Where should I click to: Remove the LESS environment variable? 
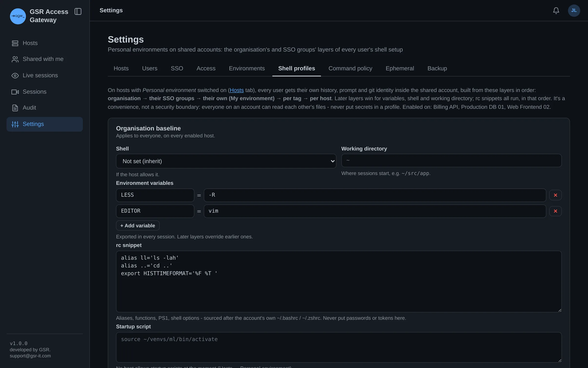coord(555,195)
